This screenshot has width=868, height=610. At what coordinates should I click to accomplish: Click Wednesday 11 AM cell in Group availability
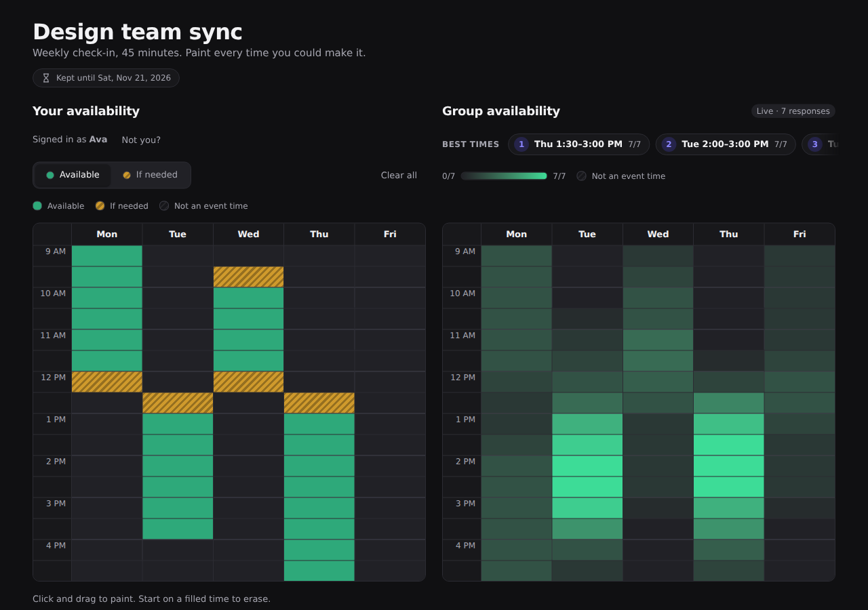658,340
